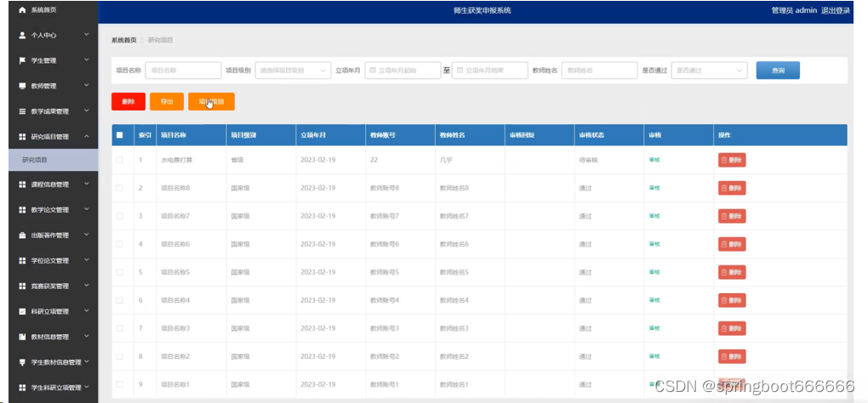Click the 审核 link for 水电费打算
The image size is (868, 403).
coord(654,160)
